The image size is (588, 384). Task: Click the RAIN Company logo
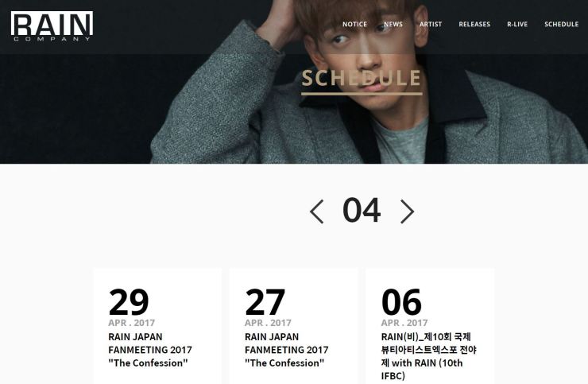pyautogui.click(x=52, y=25)
